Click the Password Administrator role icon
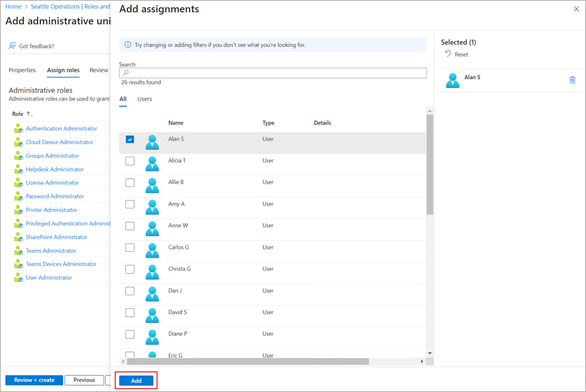The width and height of the screenshot is (586, 392). (x=19, y=196)
